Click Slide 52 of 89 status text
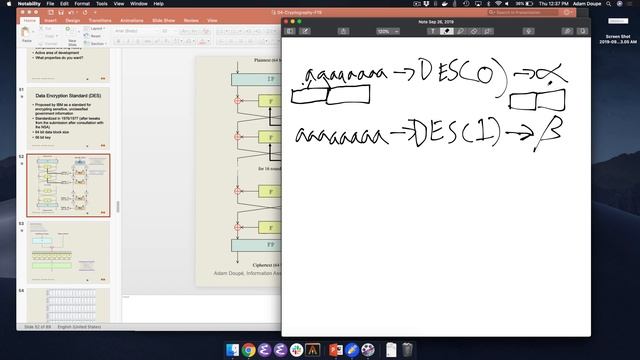640x360 pixels. pos(37,327)
